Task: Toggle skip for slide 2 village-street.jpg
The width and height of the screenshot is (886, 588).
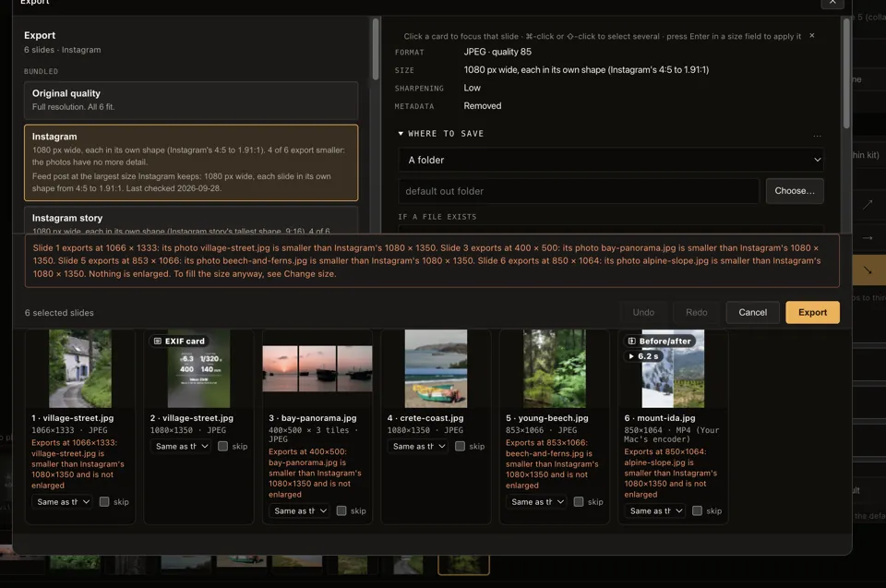Action: (222, 446)
